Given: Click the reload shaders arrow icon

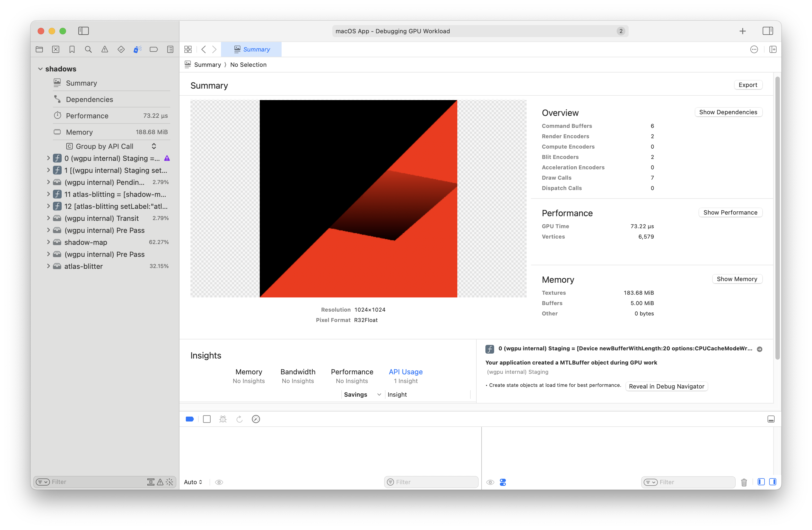Looking at the screenshot, I should [240, 419].
